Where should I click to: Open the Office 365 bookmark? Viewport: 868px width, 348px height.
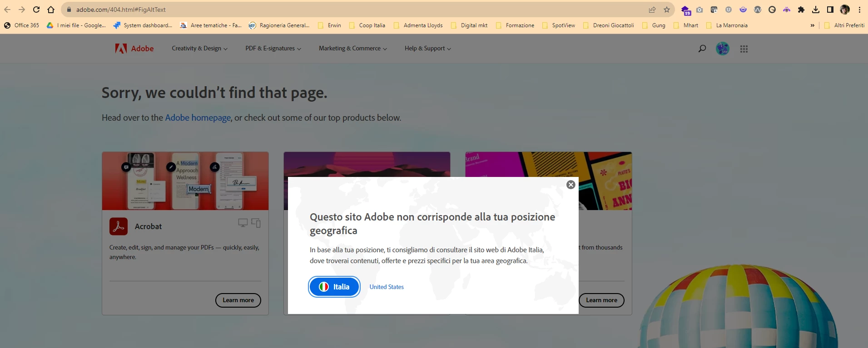(x=21, y=25)
